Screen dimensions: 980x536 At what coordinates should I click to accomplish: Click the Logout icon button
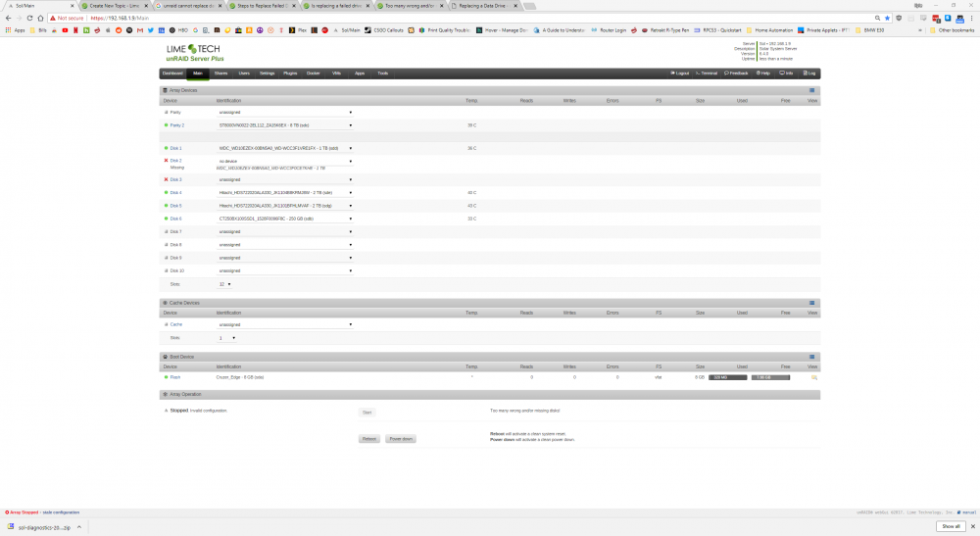click(680, 73)
